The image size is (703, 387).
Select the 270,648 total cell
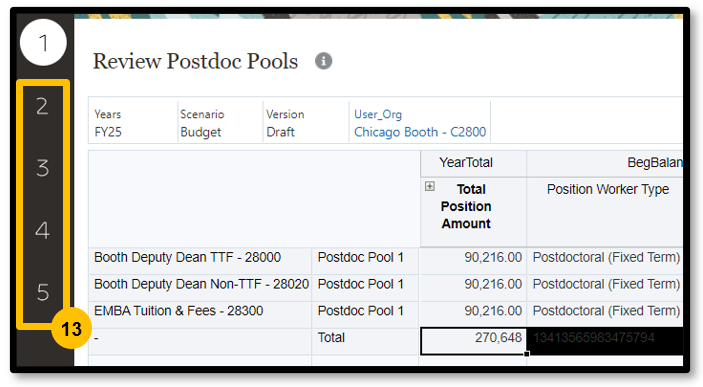pyautogui.click(x=473, y=341)
